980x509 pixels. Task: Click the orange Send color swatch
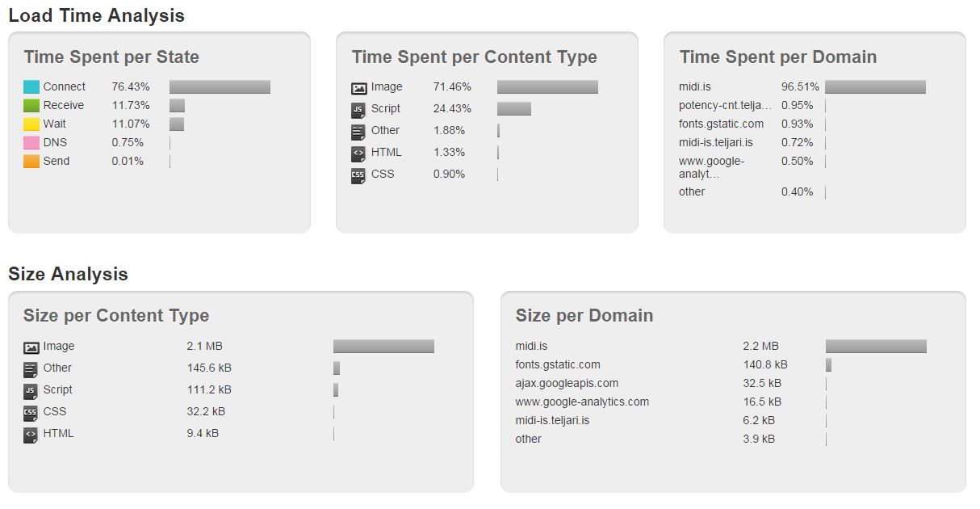pos(31,162)
